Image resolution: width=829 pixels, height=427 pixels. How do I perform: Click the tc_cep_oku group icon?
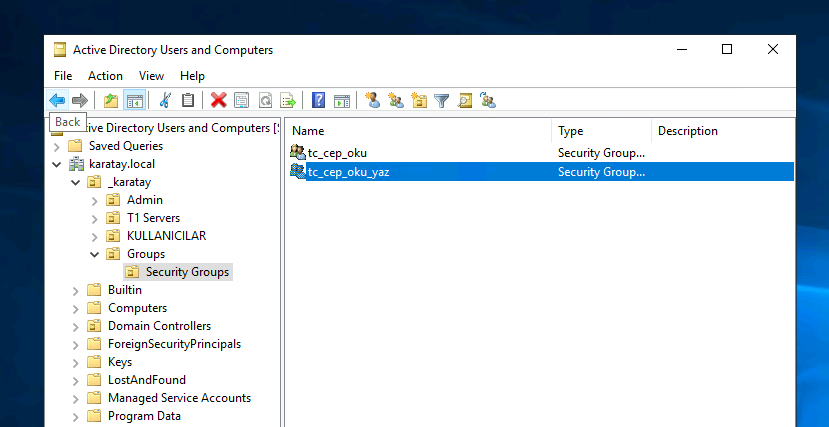click(298, 153)
